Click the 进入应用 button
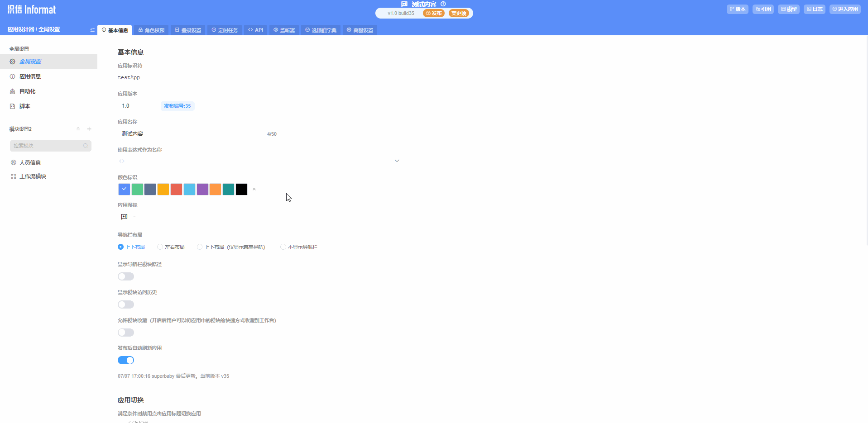This screenshot has width=868, height=423. point(845,9)
